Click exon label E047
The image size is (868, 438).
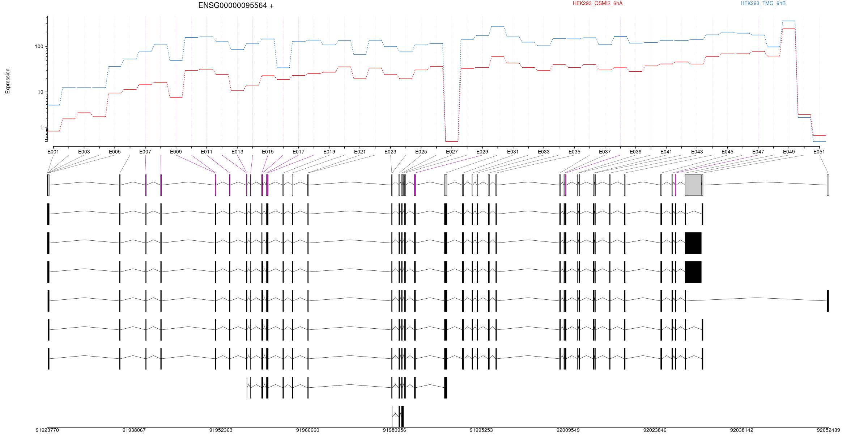[758, 152]
